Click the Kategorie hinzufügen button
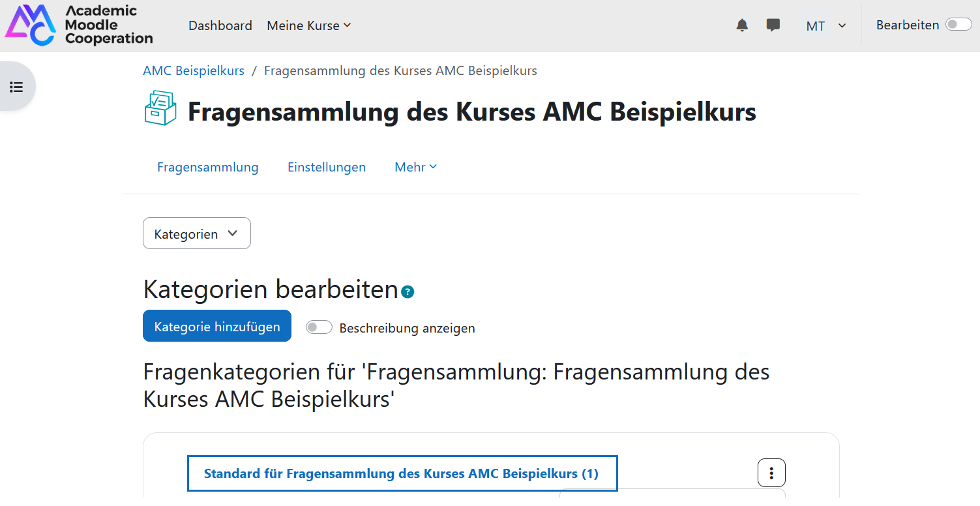The width and height of the screenshot is (980, 506). coord(217,326)
